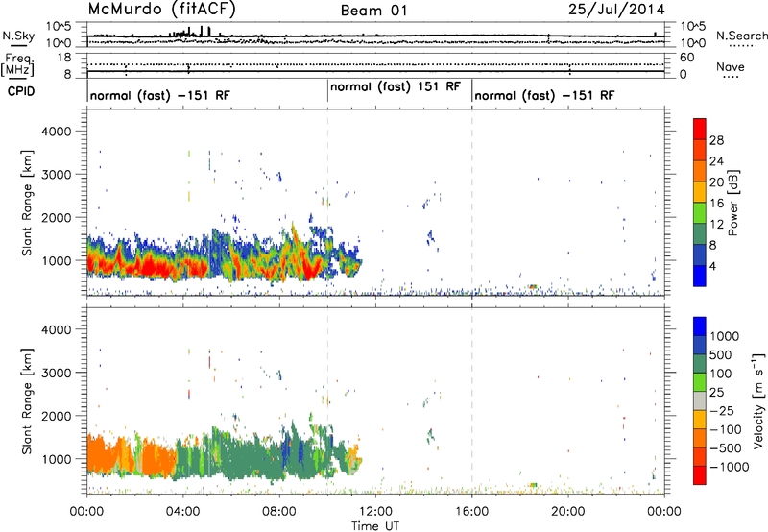
Task: Click the "-25" label on velocity color bar
Action: pyautogui.click(x=722, y=410)
